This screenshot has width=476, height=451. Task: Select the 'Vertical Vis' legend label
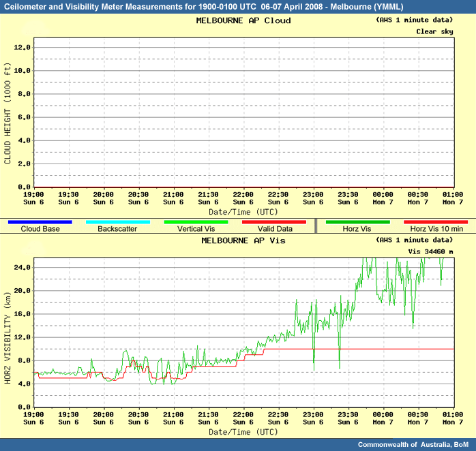coord(196,229)
